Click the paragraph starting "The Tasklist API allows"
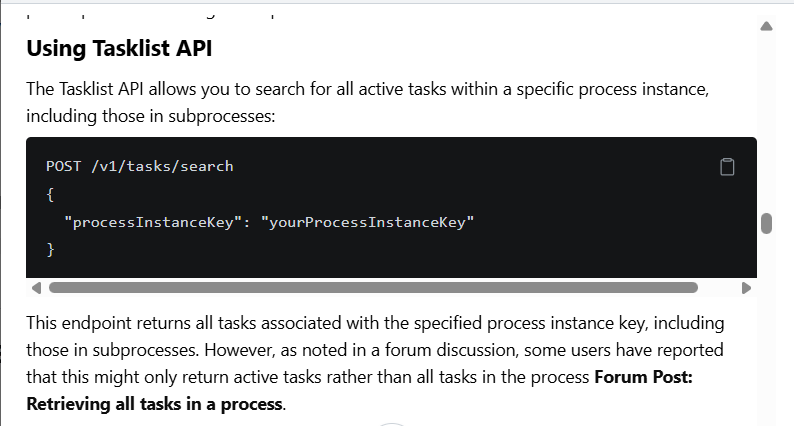The height and width of the screenshot is (426, 794). (368, 102)
